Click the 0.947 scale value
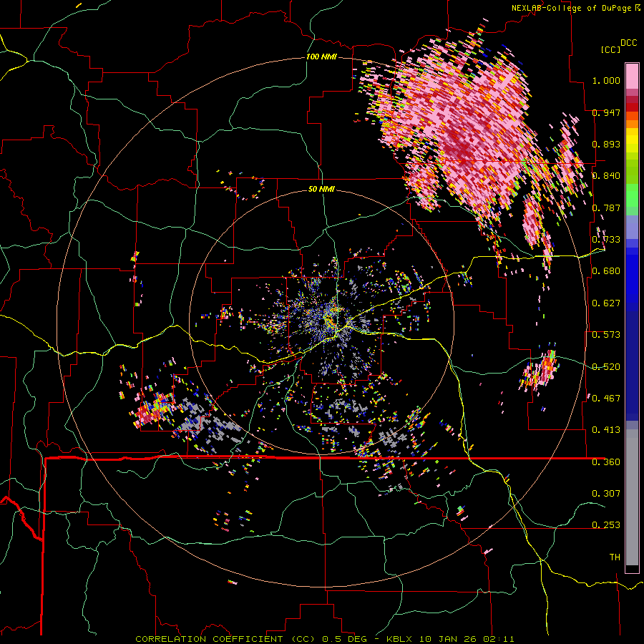 pyautogui.click(x=606, y=112)
